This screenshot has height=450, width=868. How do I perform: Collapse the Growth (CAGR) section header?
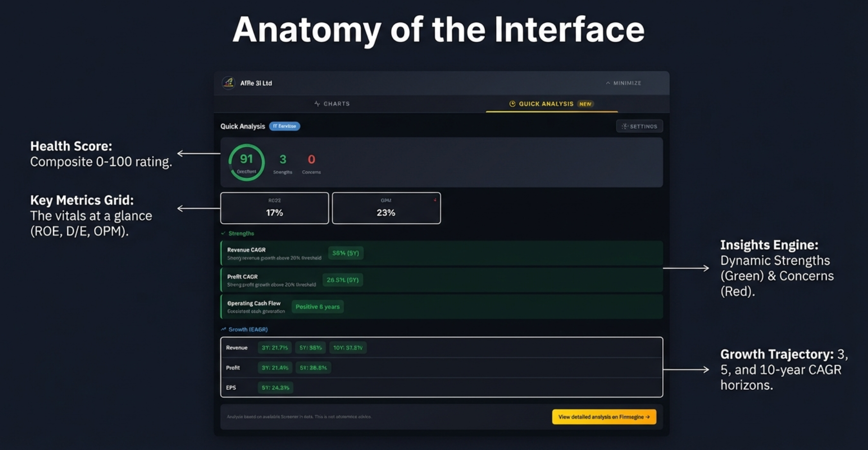pyautogui.click(x=247, y=329)
